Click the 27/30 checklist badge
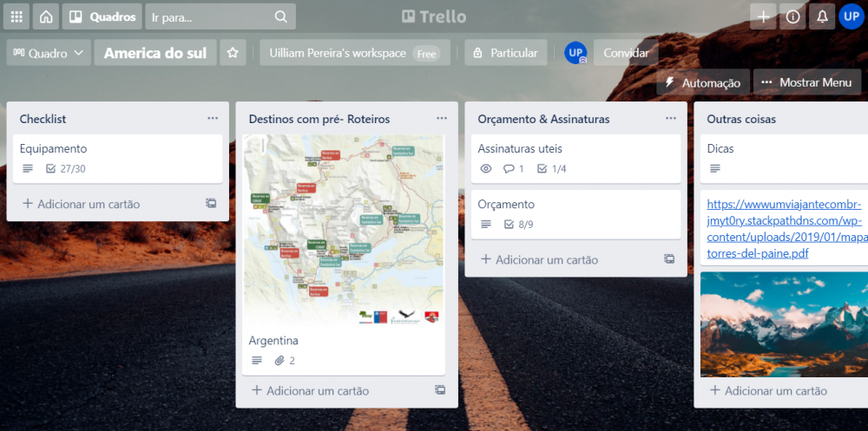Viewport: 868px width, 431px height. click(66, 169)
